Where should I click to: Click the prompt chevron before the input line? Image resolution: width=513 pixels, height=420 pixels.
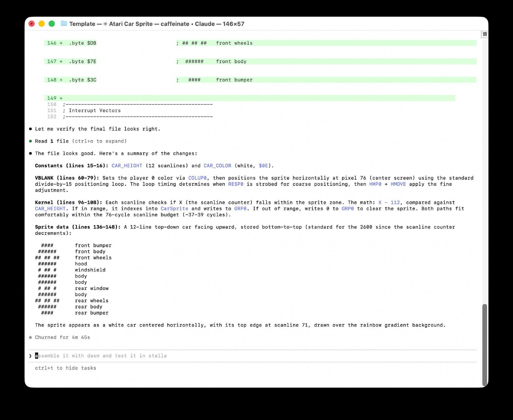tap(31, 356)
